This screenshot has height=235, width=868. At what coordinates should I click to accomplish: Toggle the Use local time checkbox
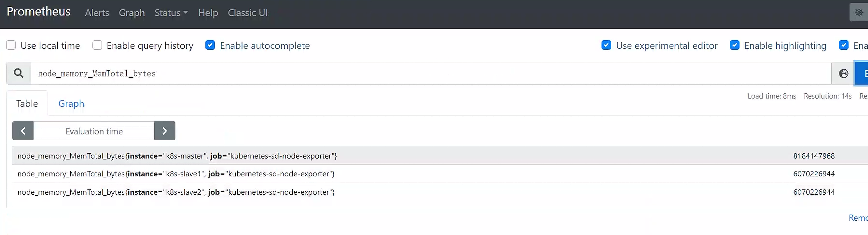[11, 45]
